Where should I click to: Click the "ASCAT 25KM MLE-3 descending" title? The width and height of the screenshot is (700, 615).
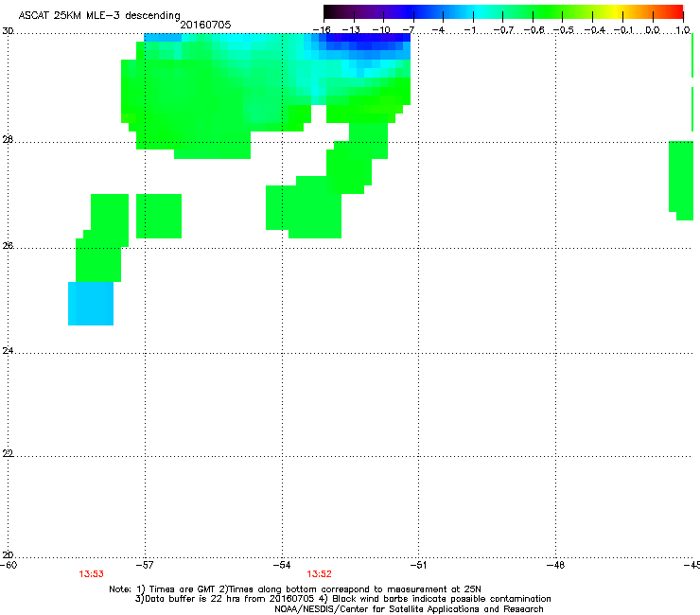coord(99,15)
